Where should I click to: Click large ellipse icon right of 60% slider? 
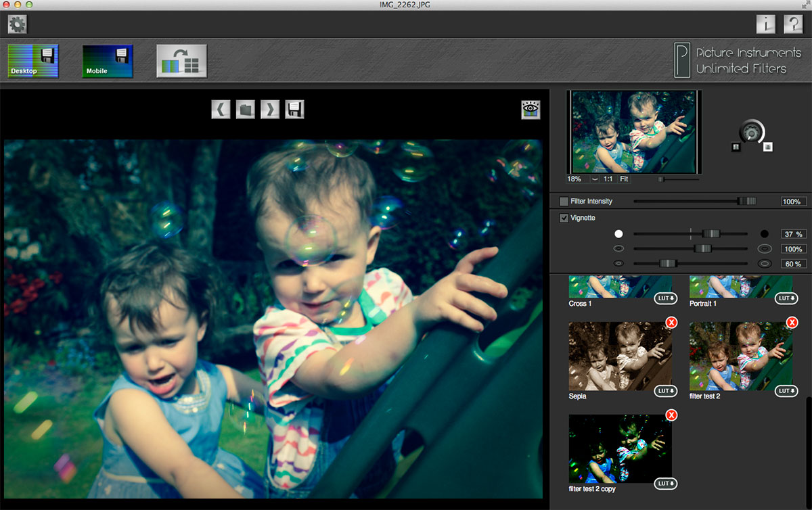(x=765, y=263)
